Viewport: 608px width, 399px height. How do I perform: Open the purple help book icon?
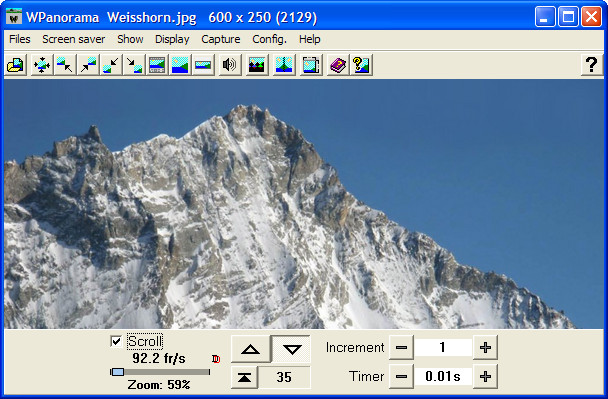(338, 65)
